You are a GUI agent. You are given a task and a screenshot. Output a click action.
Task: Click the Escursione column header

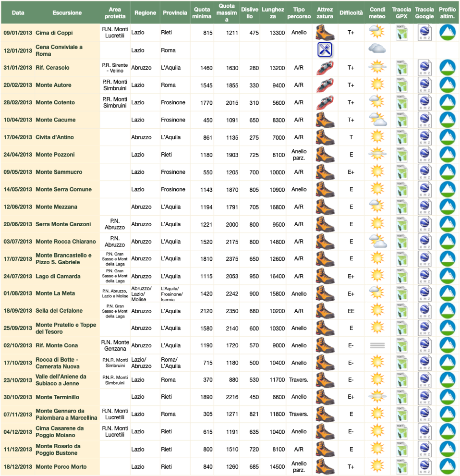coord(67,13)
